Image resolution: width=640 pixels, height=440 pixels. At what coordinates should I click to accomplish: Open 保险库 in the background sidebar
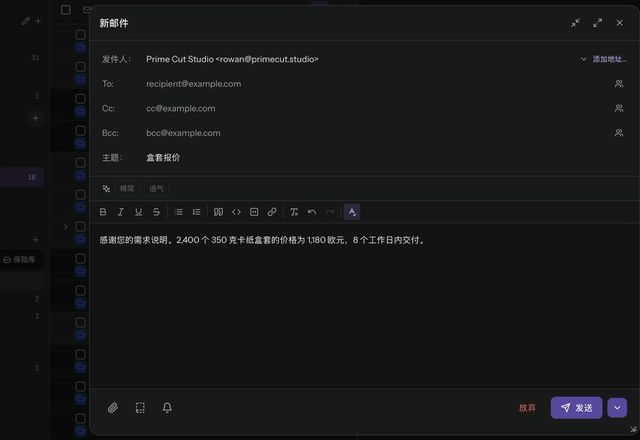click(x=20, y=260)
